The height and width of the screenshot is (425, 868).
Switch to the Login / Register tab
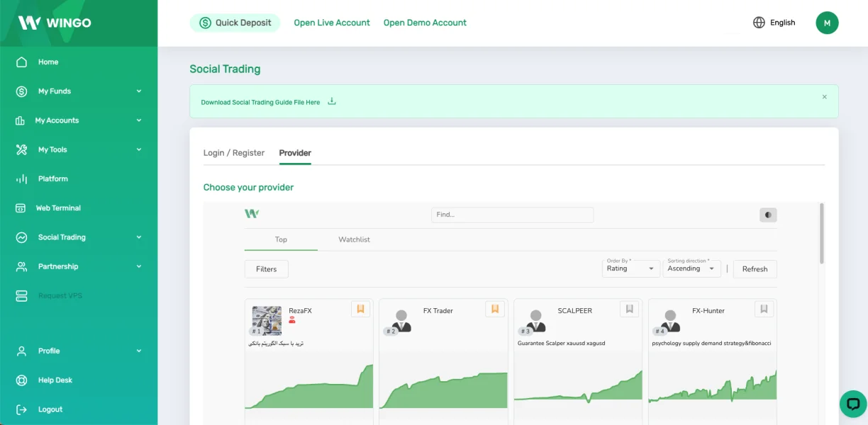[233, 153]
